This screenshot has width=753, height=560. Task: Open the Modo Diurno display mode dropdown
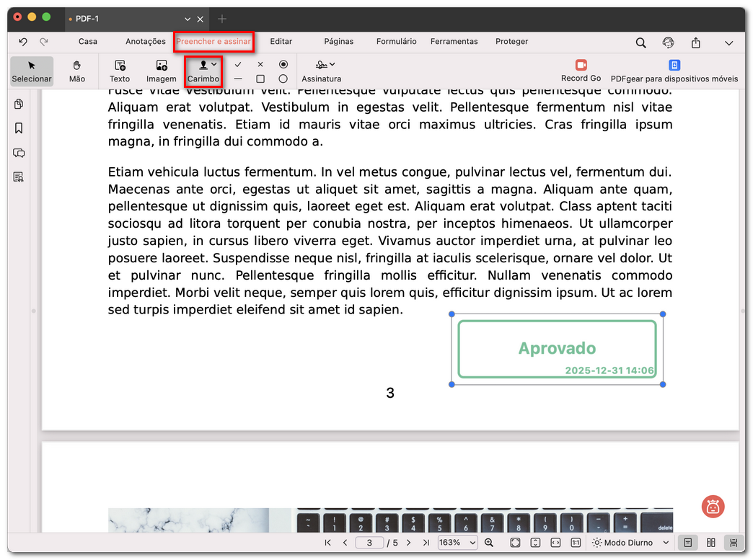click(628, 543)
